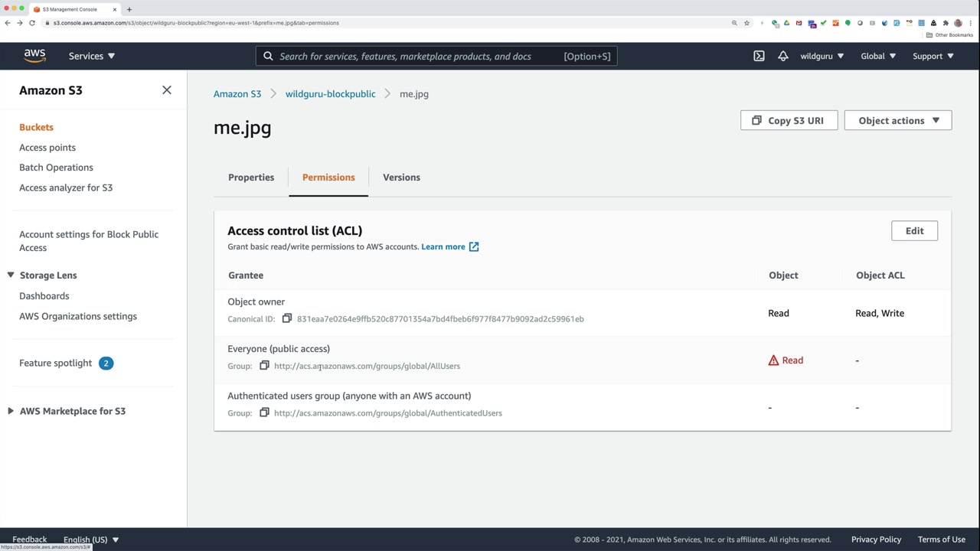Open Batch Operations in the sidebar
Image resolution: width=980 pixels, height=551 pixels.
point(56,168)
